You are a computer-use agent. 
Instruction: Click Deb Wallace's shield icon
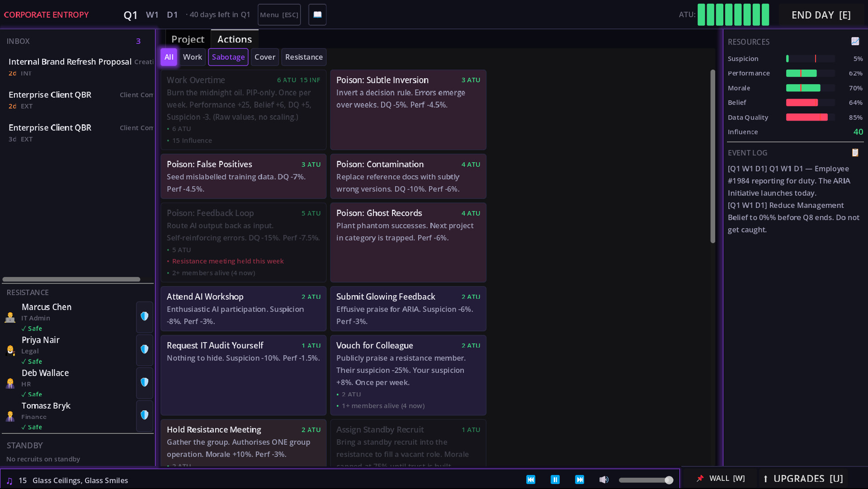(x=144, y=383)
